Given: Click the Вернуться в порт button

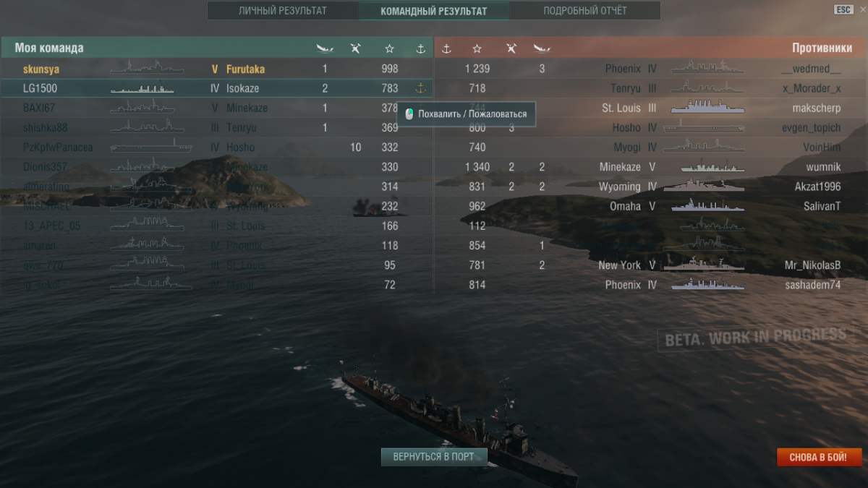Looking at the screenshot, I should tap(434, 457).
